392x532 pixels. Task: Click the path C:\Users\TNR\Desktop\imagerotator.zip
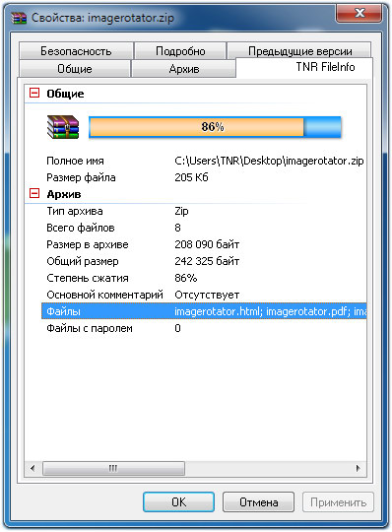[x=269, y=161]
